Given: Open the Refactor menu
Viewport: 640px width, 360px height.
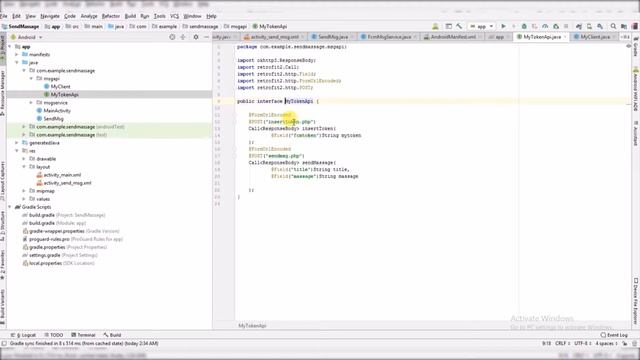Looking at the screenshot, I should [111, 16].
